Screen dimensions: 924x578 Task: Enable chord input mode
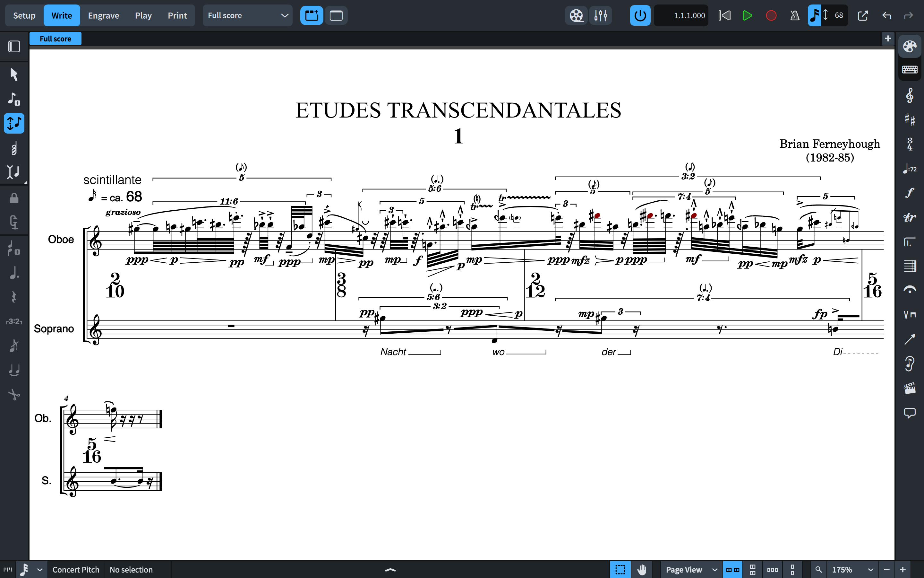(x=14, y=148)
